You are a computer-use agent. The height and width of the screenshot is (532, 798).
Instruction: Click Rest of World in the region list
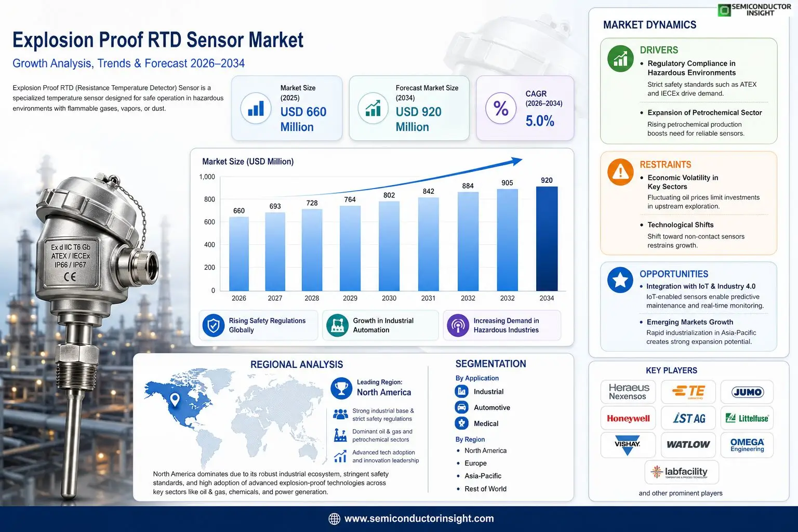[485, 489]
